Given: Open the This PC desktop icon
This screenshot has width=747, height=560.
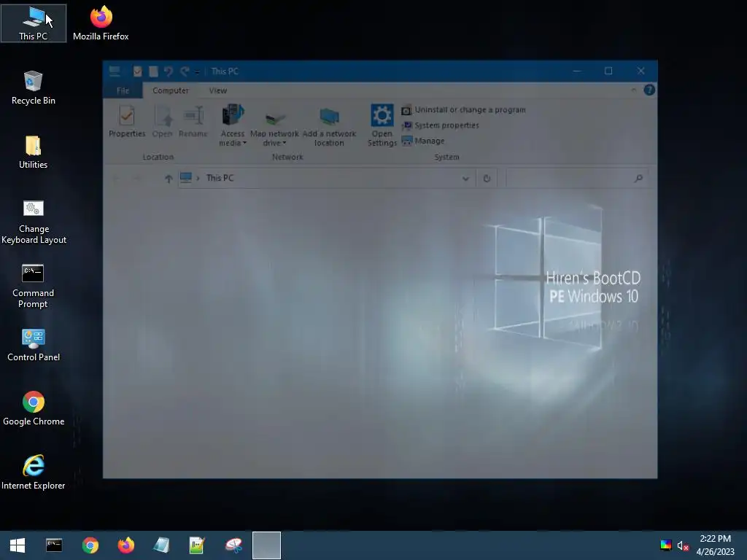Looking at the screenshot, I should click(34, 23).
